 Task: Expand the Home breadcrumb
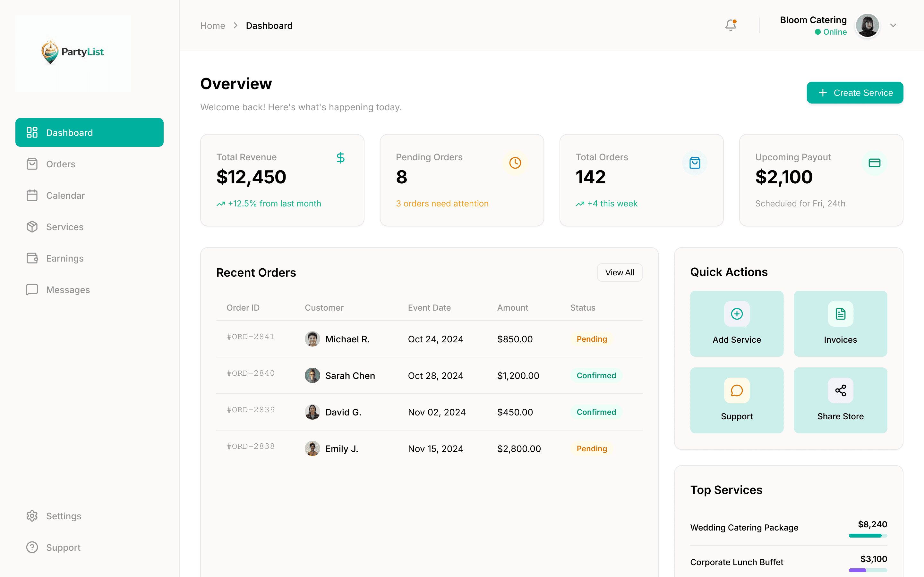(213, 25)
